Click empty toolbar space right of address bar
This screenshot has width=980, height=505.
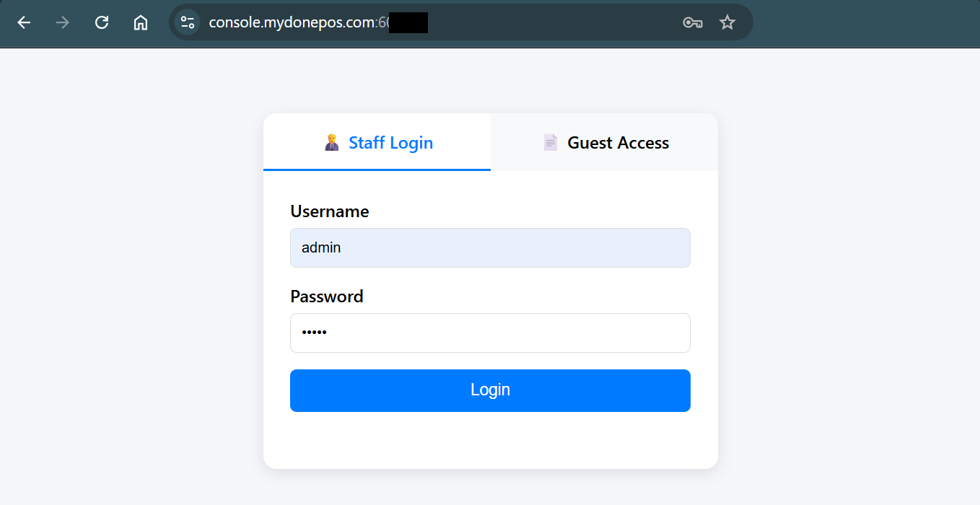click(x=866, y=22)
